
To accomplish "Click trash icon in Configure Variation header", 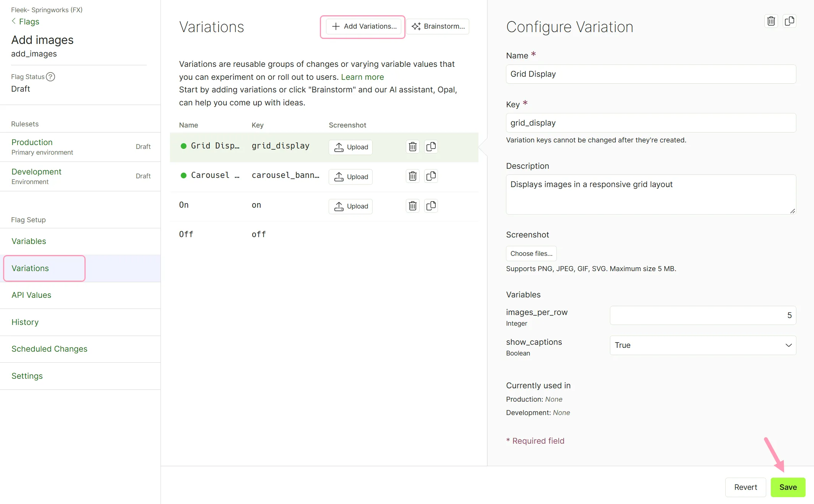I will 771,21.
